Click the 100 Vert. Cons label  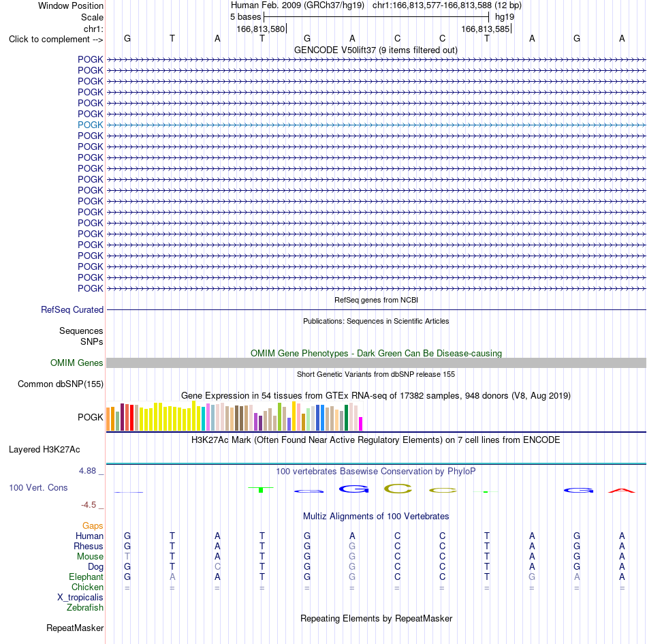(x=38, y=487)
